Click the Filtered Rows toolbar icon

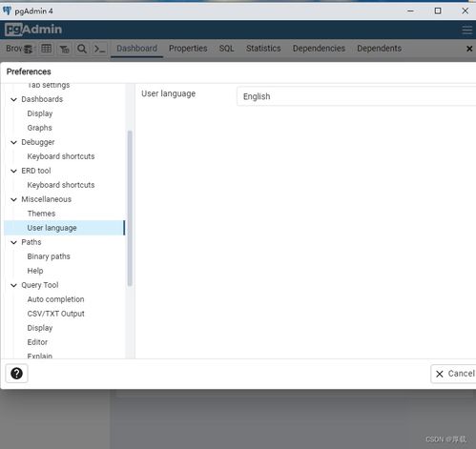[64, 49]
